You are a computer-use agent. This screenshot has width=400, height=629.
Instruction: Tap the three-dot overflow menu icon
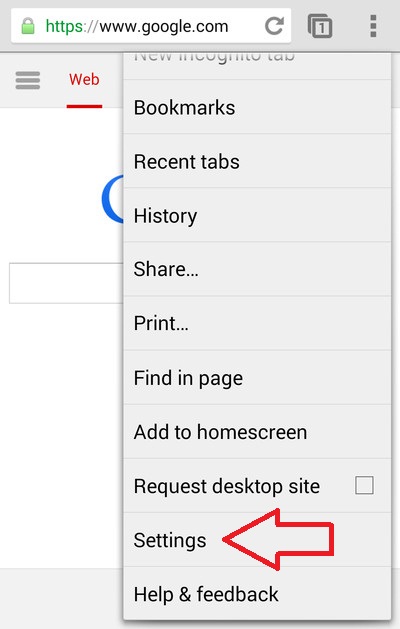(373, 26)
